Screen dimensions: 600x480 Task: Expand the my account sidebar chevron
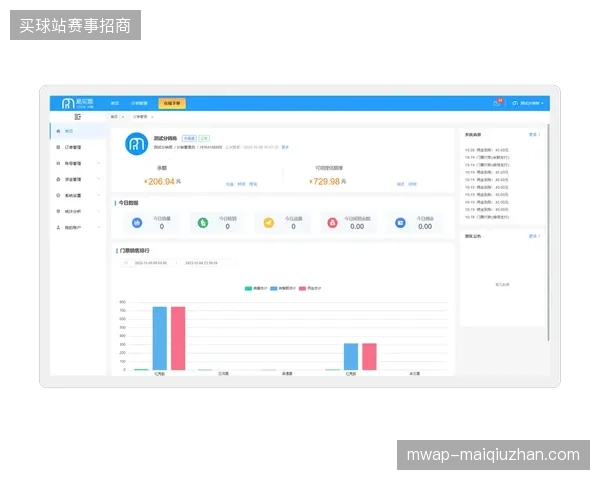click(99, 227)
